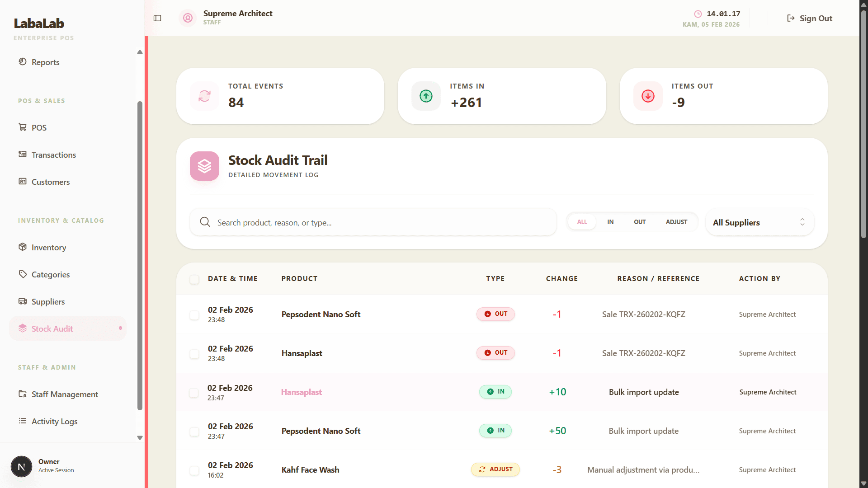This screenshot has height=488, width=868.
Task: Click the Categories tag icon
Action: pos(23,274)
